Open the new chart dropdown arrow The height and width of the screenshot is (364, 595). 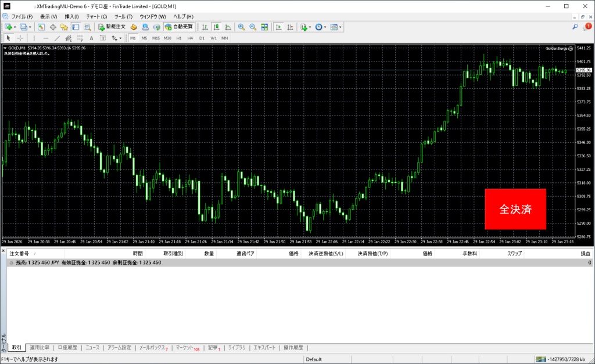click(x=15, y=27)
